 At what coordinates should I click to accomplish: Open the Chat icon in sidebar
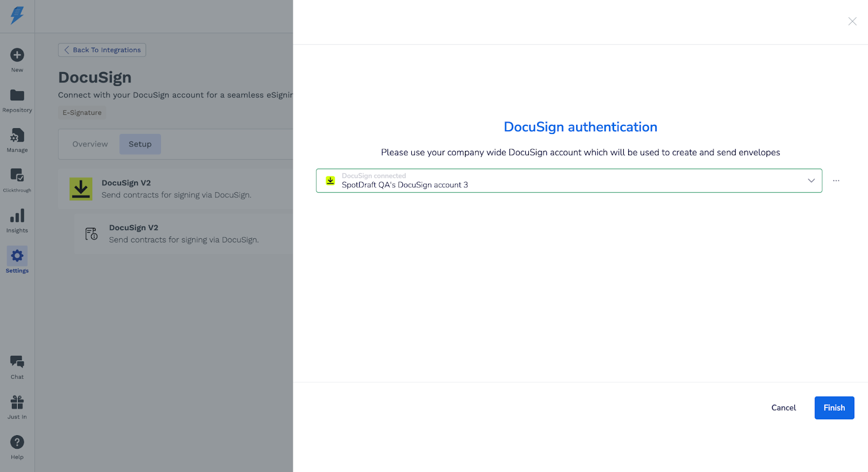click(x=17, y=362)
